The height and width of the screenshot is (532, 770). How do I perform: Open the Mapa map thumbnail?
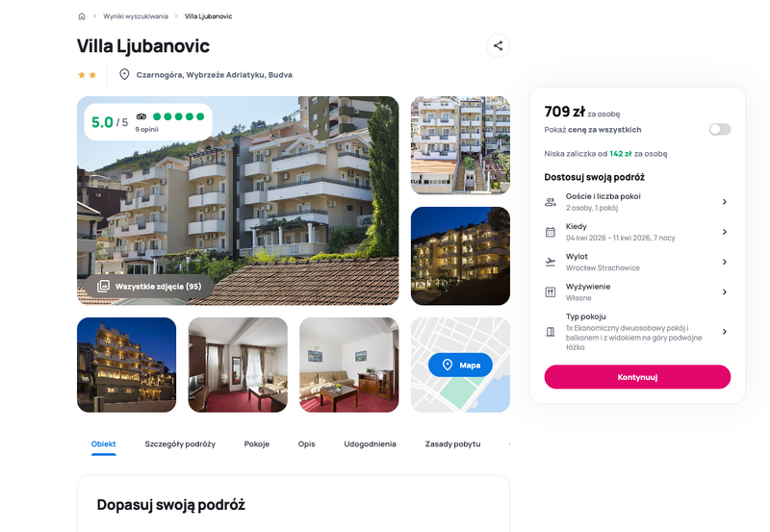tap(460, 365)
